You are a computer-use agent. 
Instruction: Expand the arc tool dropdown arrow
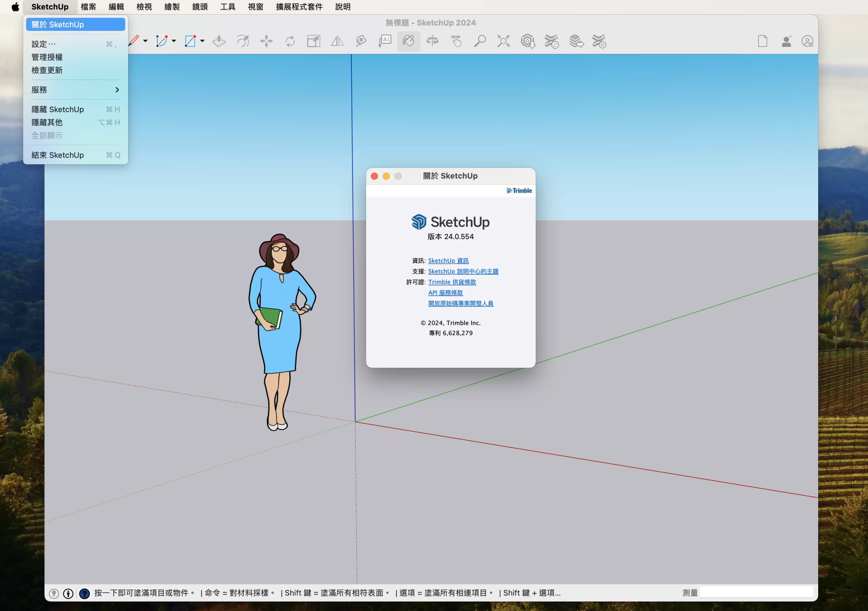174,41
